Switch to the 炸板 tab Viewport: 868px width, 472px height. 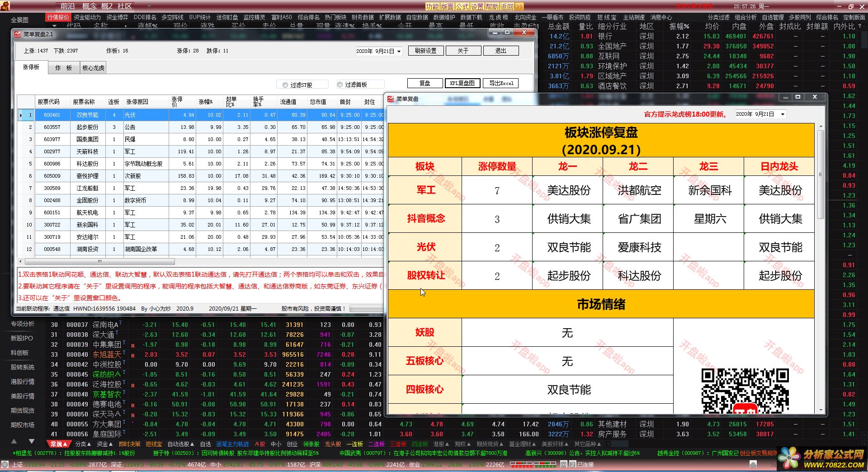[63, 68]
